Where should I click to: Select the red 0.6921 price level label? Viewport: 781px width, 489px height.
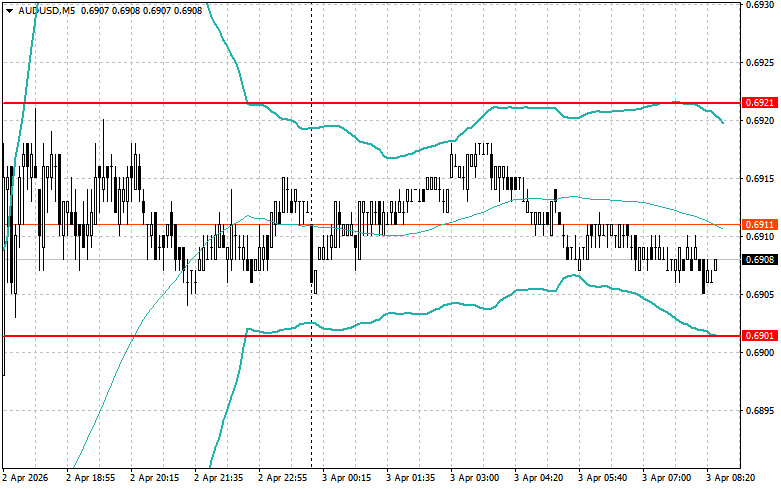[760, 103]
